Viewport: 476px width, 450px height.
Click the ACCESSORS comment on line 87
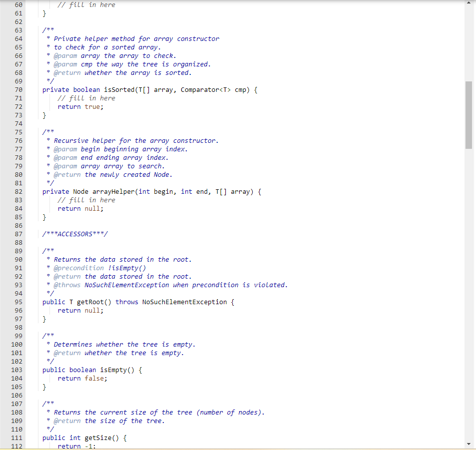(75, 233)
